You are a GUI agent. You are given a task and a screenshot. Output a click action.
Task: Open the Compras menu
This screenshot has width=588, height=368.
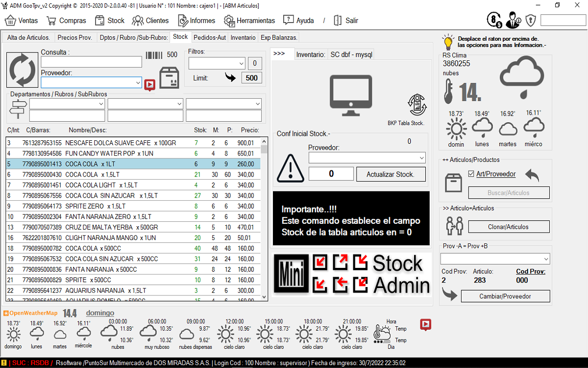[x=66, y=21]
